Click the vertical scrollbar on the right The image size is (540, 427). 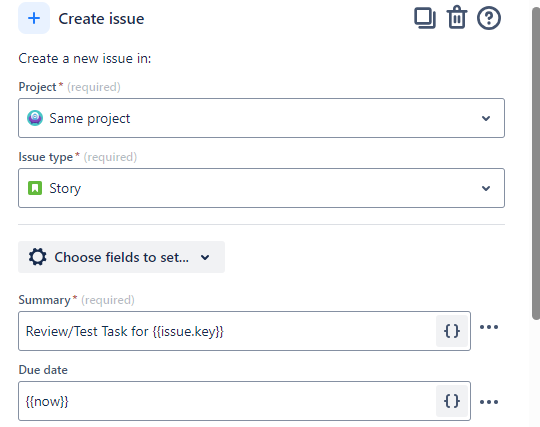(x=536, y=164)
